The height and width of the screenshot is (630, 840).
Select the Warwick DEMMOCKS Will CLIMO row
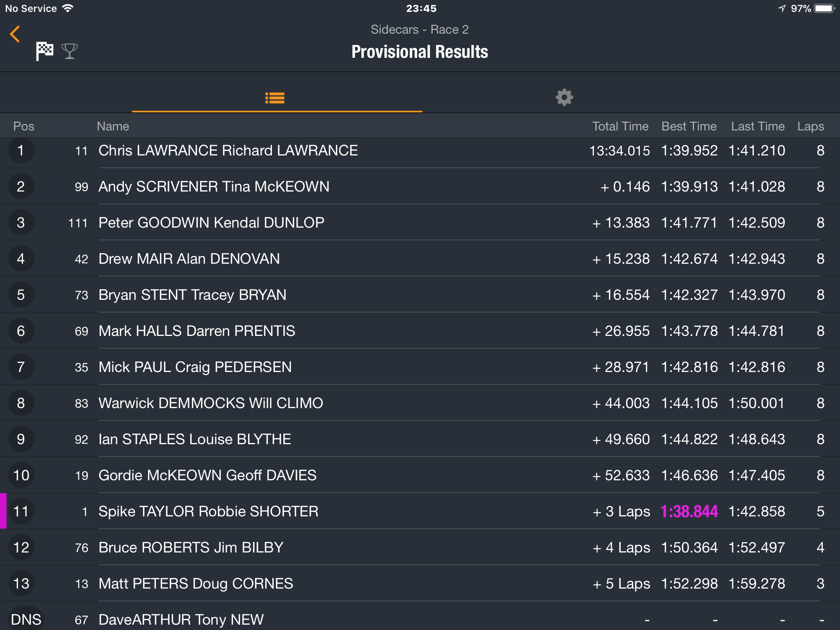420,403
